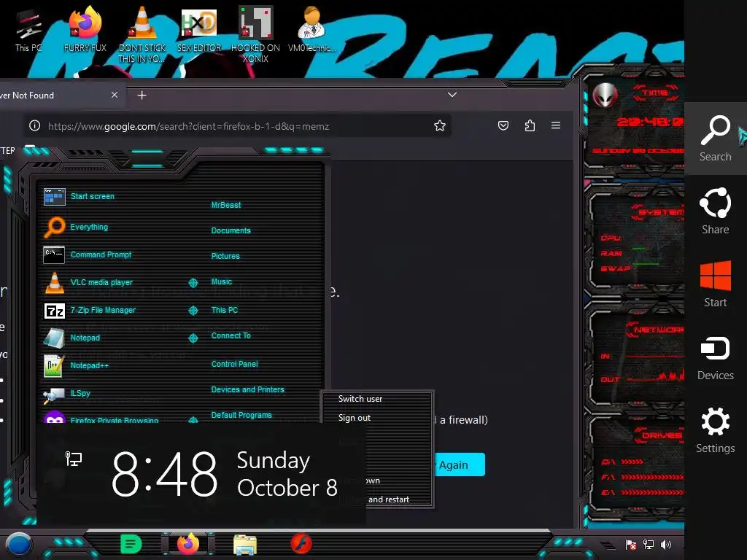
Task: Click the Start charm Windows logo
Action: (x=715, y=284)
